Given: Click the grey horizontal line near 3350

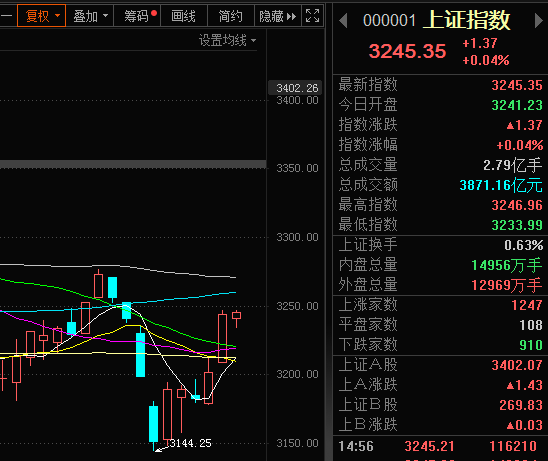Looking at the screenshot, I should pyautogui.click(x=133, y=164).
